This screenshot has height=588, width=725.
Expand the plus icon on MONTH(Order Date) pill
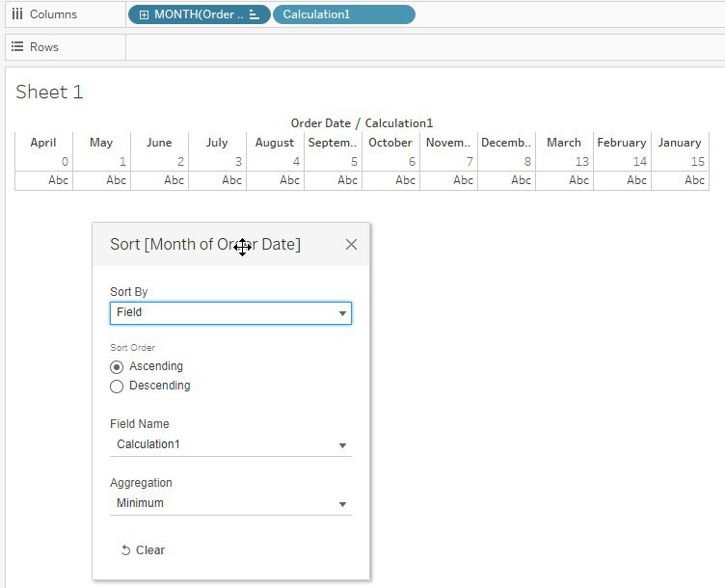click(x=144, y=14)
